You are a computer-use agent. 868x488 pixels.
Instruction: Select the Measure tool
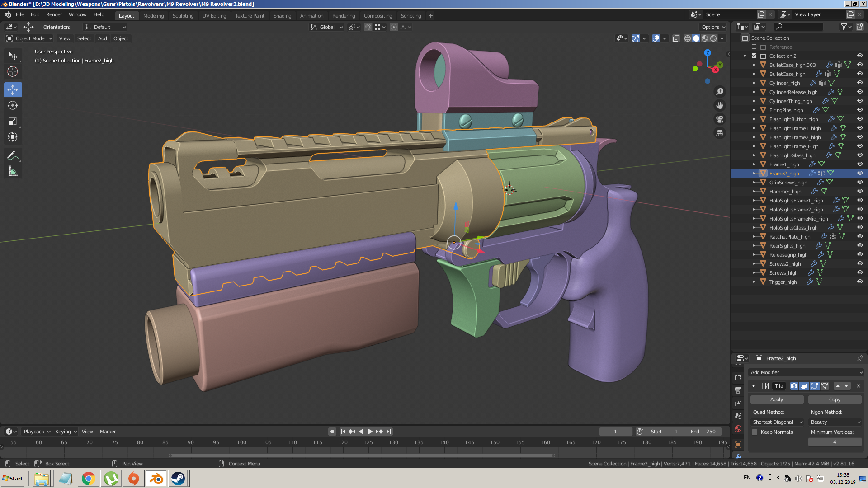(13, 172)
